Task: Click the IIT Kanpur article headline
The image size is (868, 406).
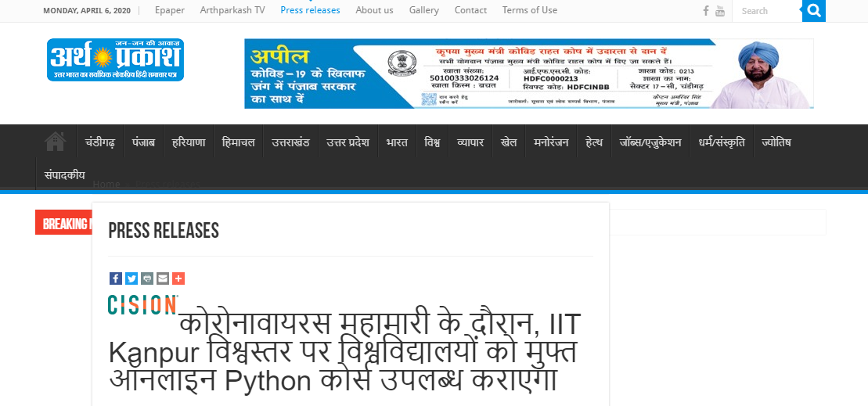Action: 344,352
